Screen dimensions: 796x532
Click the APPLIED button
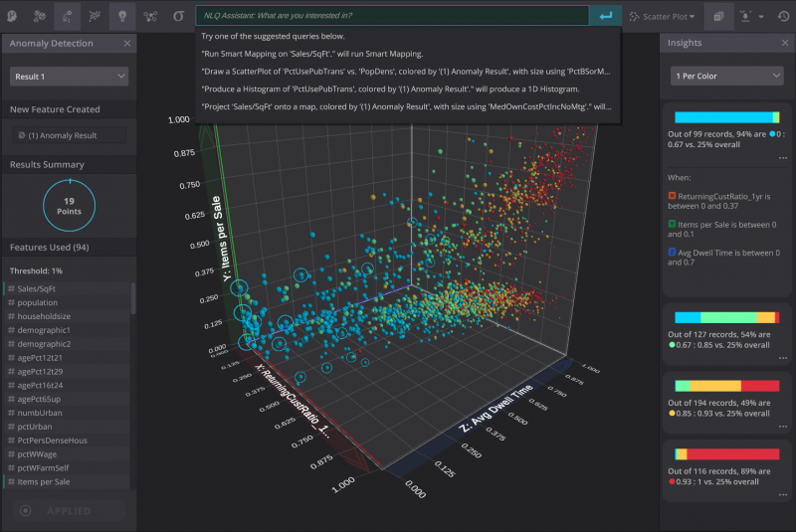69,511
